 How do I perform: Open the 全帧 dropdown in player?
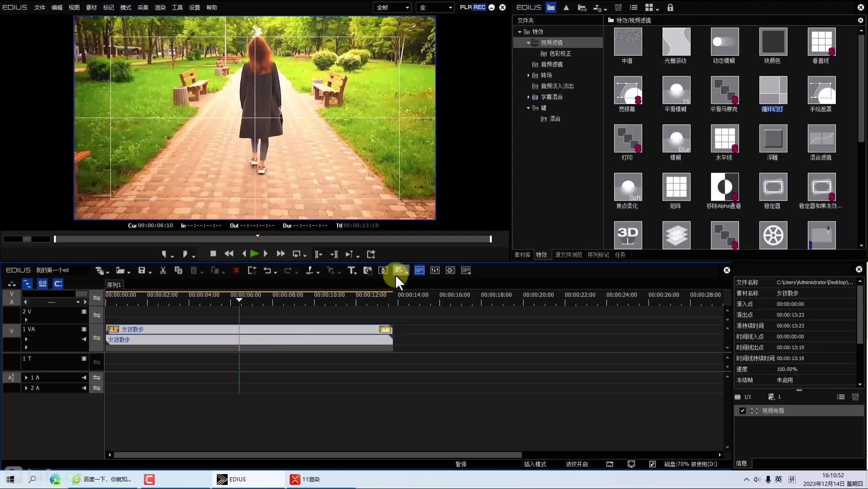tap(392, 7)
